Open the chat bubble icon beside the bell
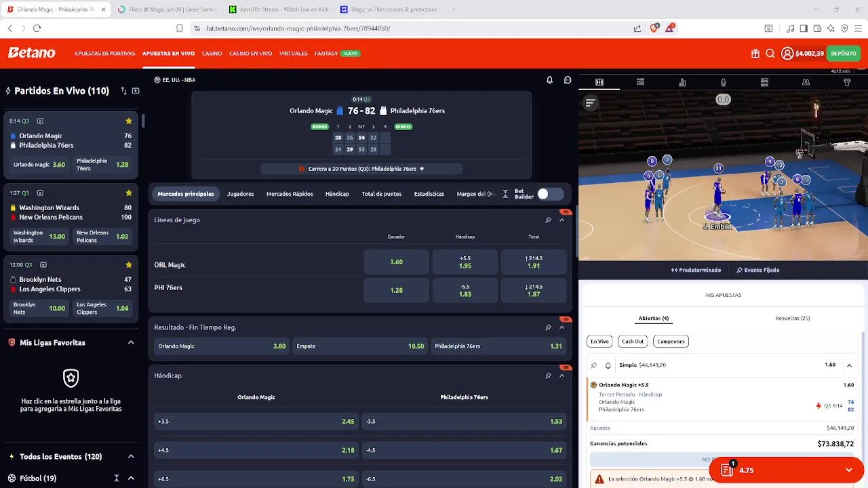Screen dimensions: 868x488 pyautogui.click(x=568, y=80)
